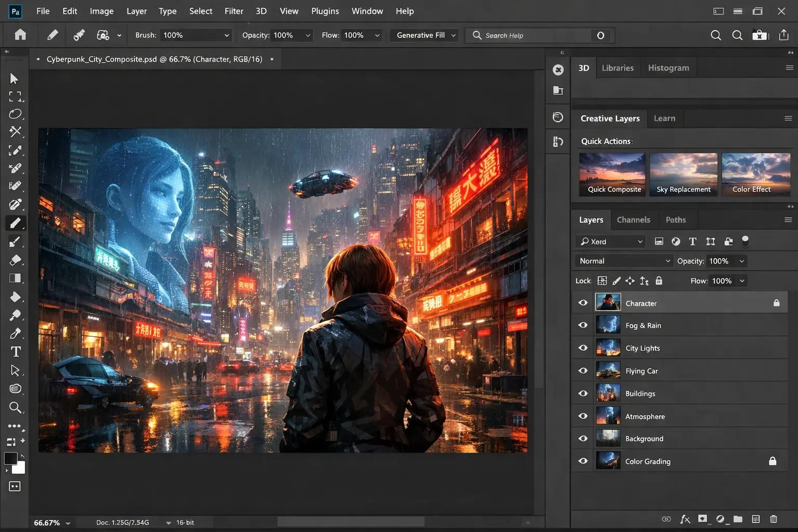
Task: Switch to the Channels tab
Action: pyautogui.click(x=634, y=220)
